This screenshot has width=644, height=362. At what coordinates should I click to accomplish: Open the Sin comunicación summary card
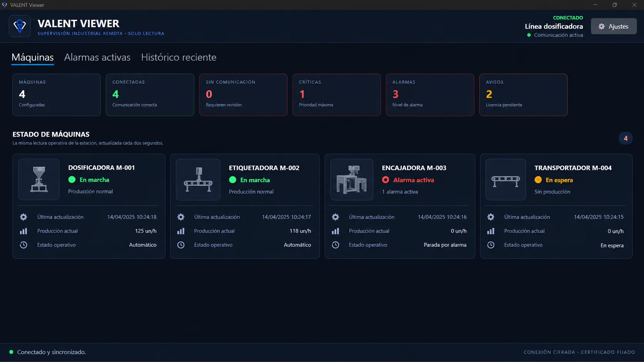pyautogui.click(x=243, y=95)
